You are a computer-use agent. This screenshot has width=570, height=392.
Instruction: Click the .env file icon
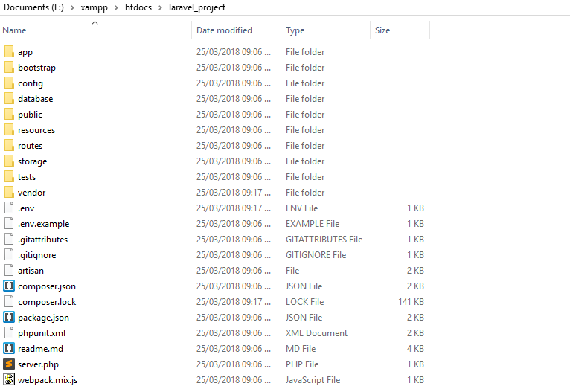pyautogui.click(x=9, y=208)
